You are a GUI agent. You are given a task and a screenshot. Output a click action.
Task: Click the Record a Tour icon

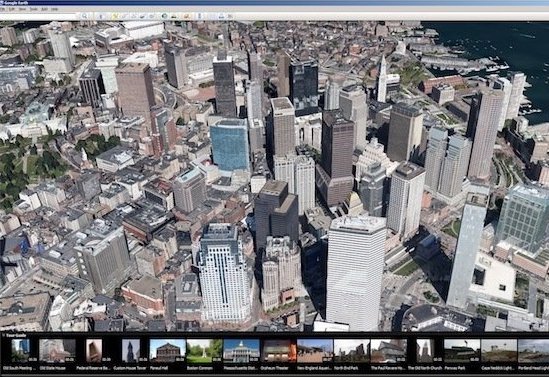[152, 16]
